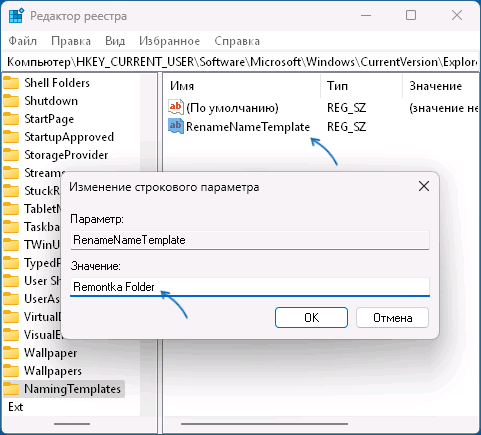Click the TWinUI folder icon
This screenshot has width=481, height=435.
[x=11, y=245]
